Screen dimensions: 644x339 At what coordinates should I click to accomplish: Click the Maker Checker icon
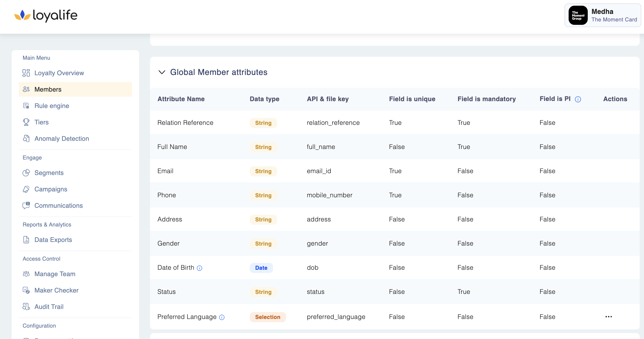pyautogui.click(x=26, y=290)
